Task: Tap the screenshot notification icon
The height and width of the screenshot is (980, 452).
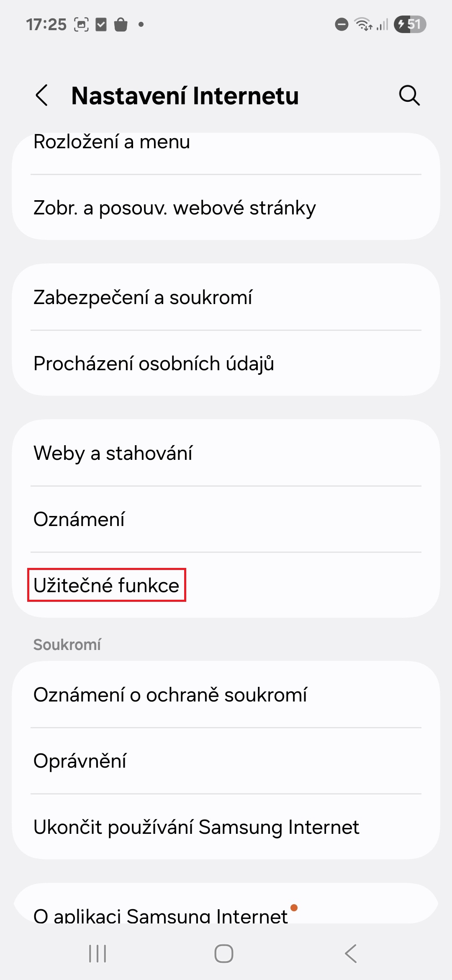Action: pos(81,24)
